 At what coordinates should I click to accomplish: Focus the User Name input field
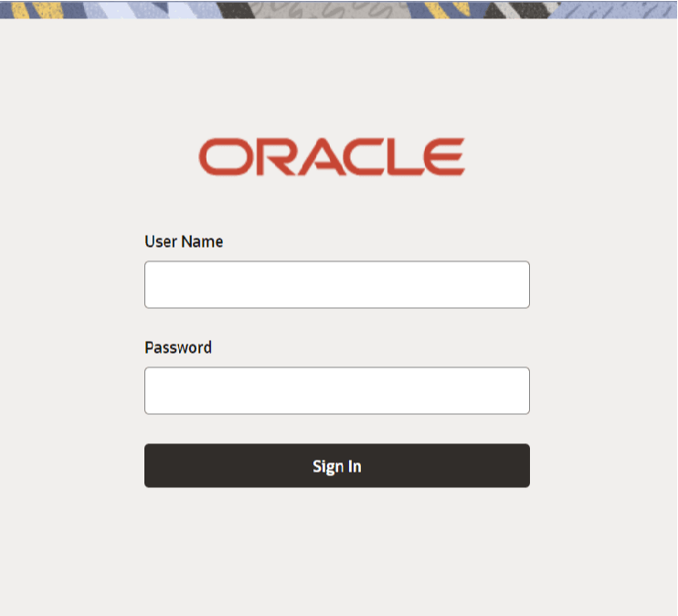click(337, 284)
